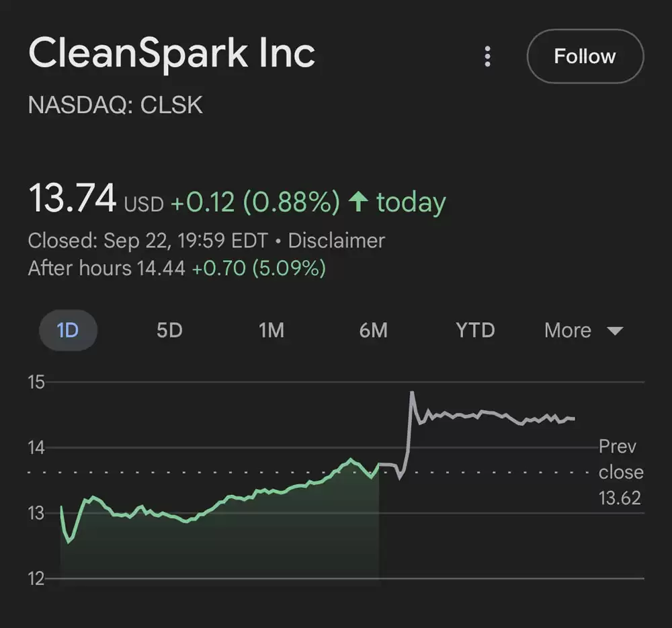View the 1M price chart
Screen dimensions: 672x628
pyautogui.click(x=272, y=330)
